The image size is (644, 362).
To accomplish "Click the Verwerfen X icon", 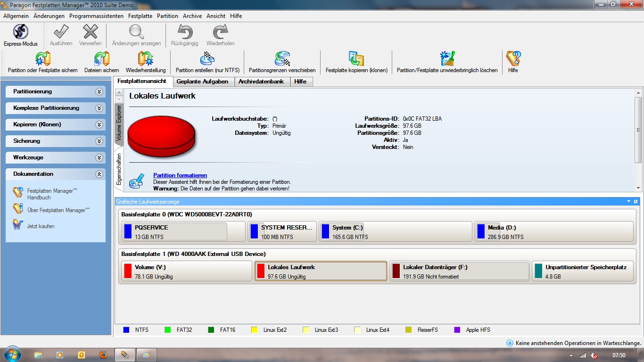I will [90, 32].
